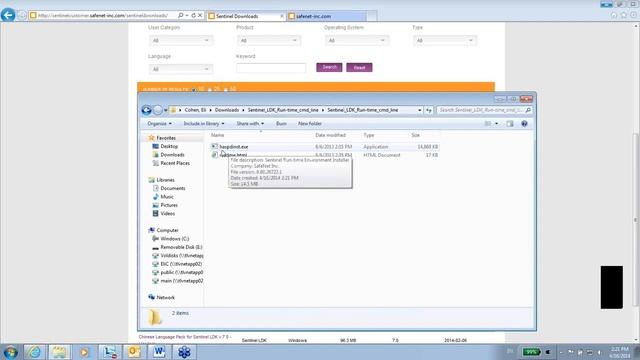Select the haspdinst.exe application icon
The width and height of the screenshot is (640, 360).
point(214,147)
